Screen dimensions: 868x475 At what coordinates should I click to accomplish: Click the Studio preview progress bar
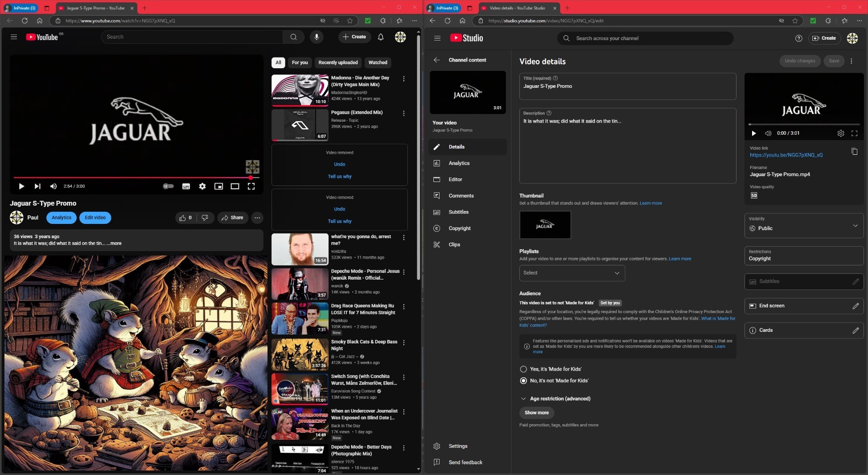coord(804,124)
